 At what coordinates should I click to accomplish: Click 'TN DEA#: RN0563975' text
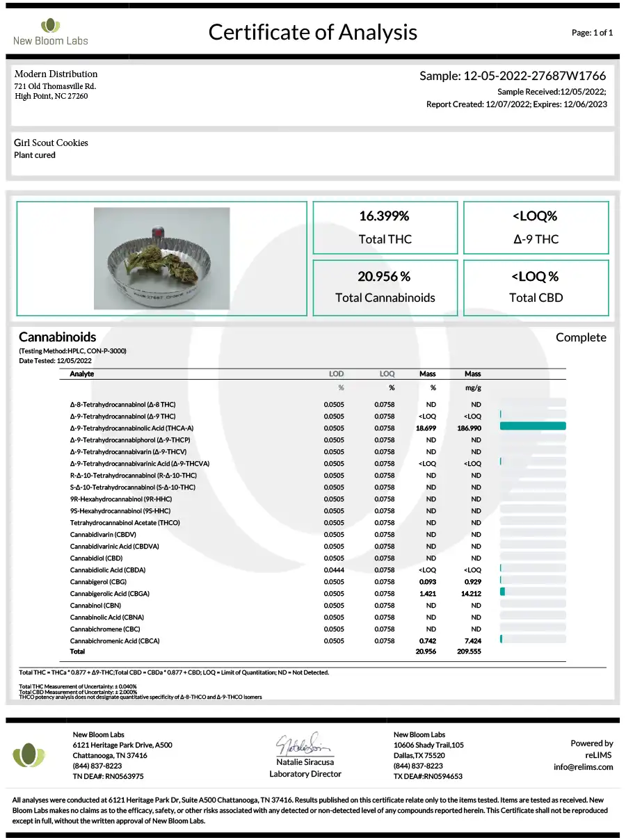108,776
